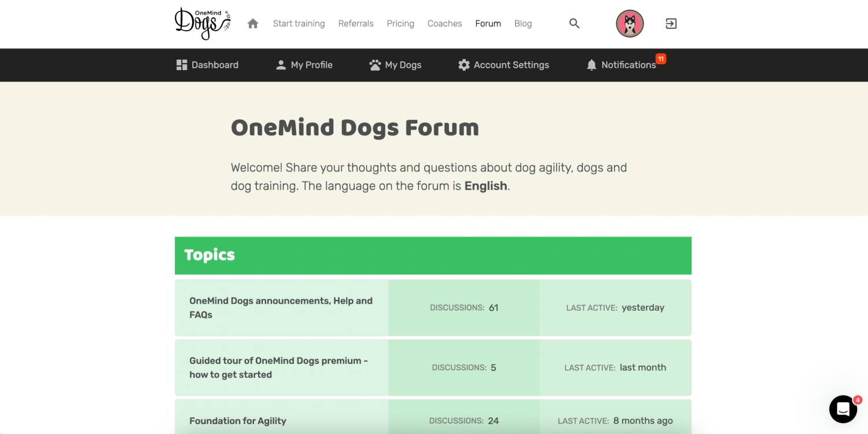Click Discussions: 5 cell
868x434 pixels.
tap(464, 367)
